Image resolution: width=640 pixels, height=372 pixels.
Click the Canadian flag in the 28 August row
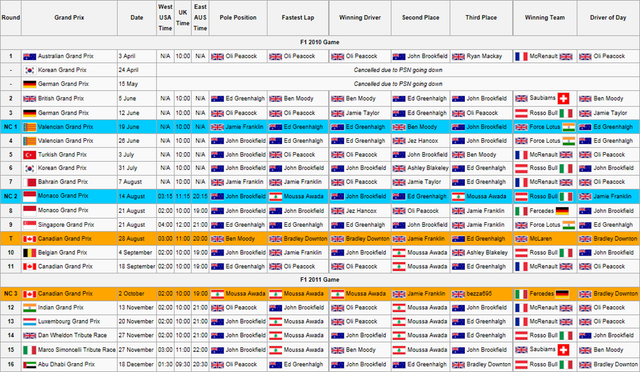(x=29, y=239)
